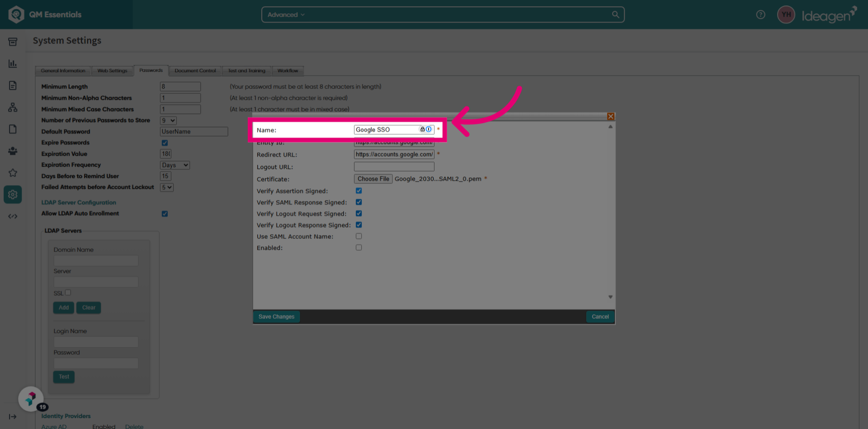The width and height of the screenshot is (868, 429).
Task: Close the identity provider dialog
Action: click(x=611, y=117)
